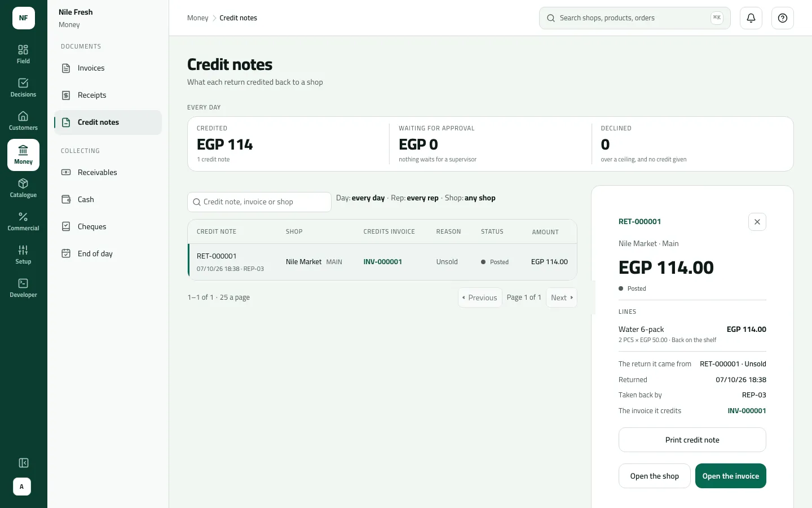Screen dimensions: 812x508
Task: Open INV-000001 link in detail panel
Action: coord(747,411)
